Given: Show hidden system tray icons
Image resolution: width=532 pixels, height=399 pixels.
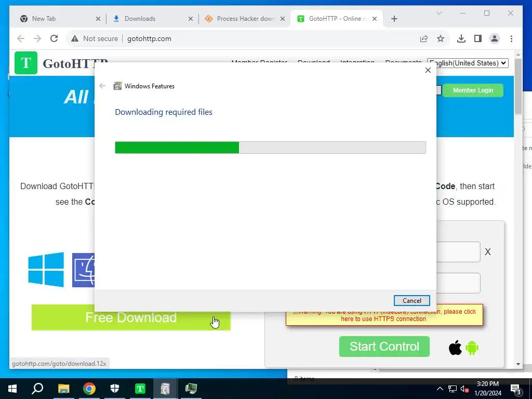Looking at the screenshot, I should point(440,389).
